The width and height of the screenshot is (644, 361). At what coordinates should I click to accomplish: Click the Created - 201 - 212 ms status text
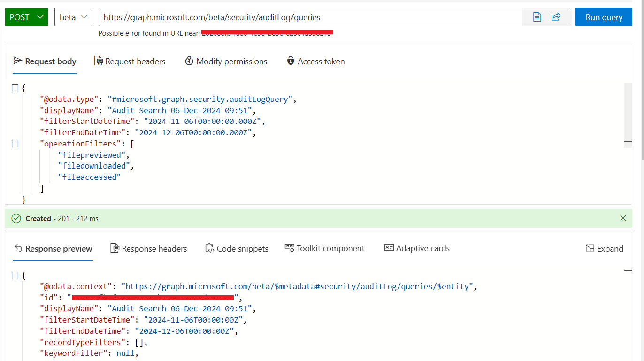pos(62,219)
